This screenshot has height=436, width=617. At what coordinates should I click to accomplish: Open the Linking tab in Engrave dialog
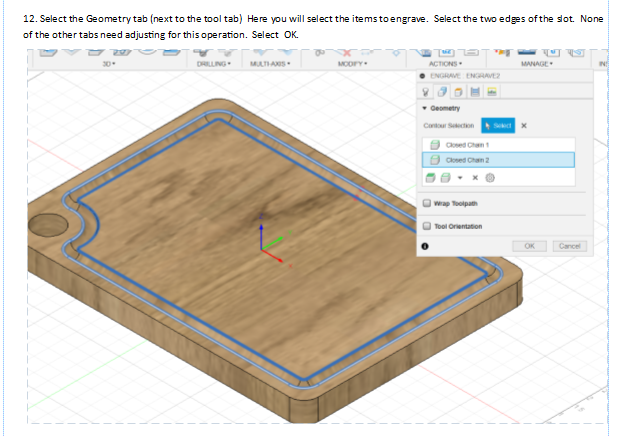[x=492, y=92]
